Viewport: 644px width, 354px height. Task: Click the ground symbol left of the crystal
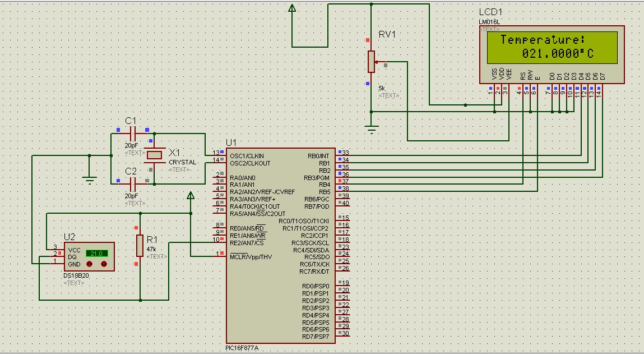tap(89, 178)
